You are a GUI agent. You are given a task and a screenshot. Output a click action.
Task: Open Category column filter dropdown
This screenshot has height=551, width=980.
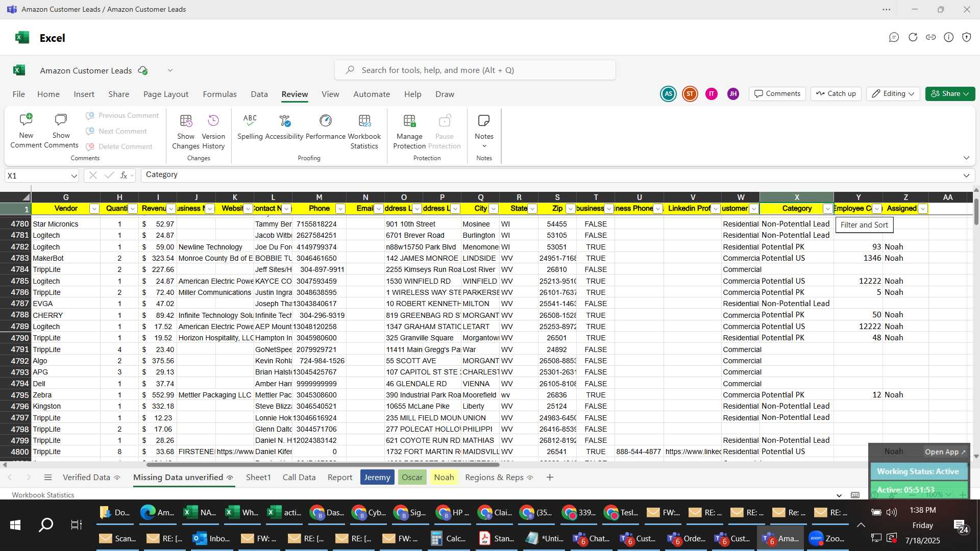point(828,209)
